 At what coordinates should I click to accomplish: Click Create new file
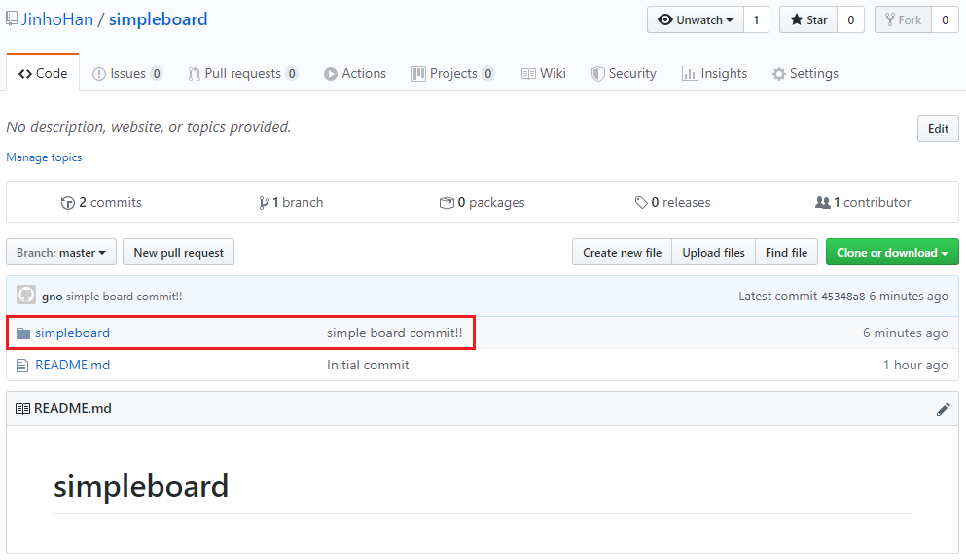[x=623, y=253]
